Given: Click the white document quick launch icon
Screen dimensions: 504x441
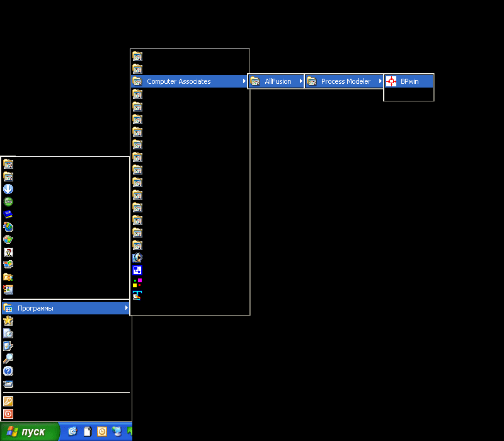Looking at the screenshot, I should (88, 432).
